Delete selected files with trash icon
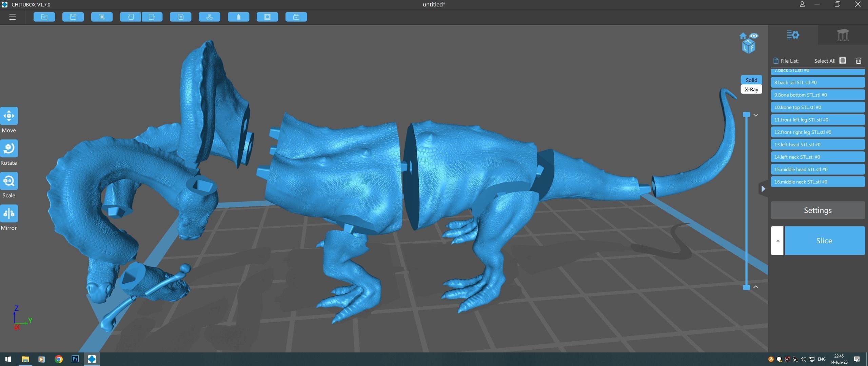Image resolution: width=868 pixels, height=366 pixels. pos(859,61)
